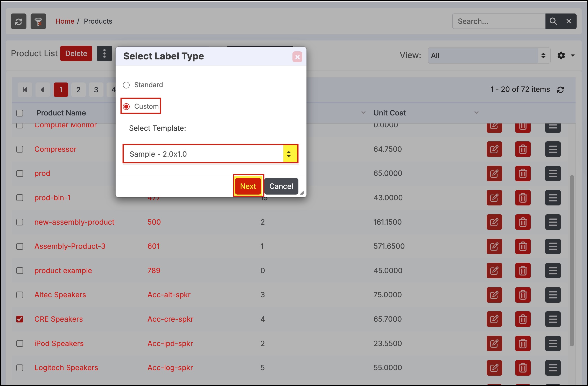
Task: Click the search magnifier icon
Action: 553,21
